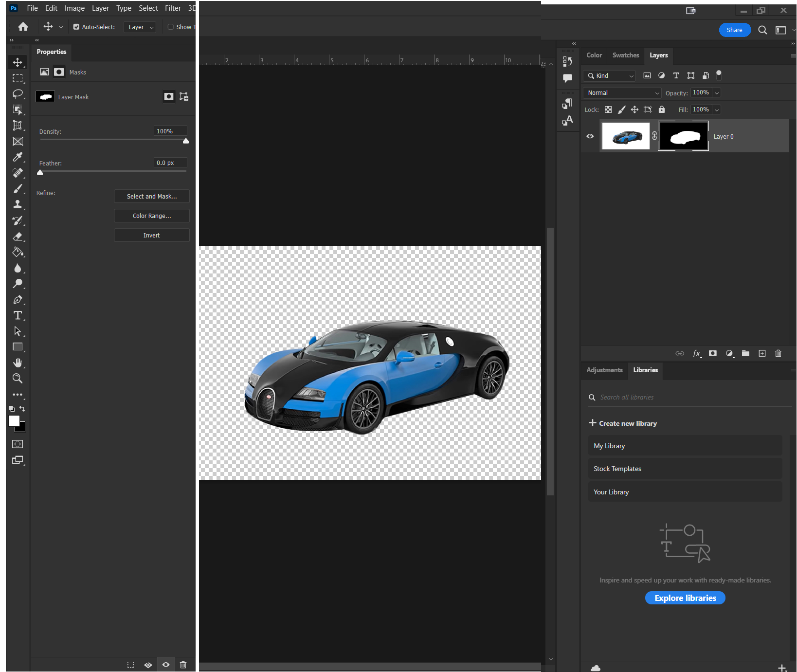Open the Filter menu
The width and height of the screenshot is (797, 672).
pyautogui.click(x=173, y=8)
